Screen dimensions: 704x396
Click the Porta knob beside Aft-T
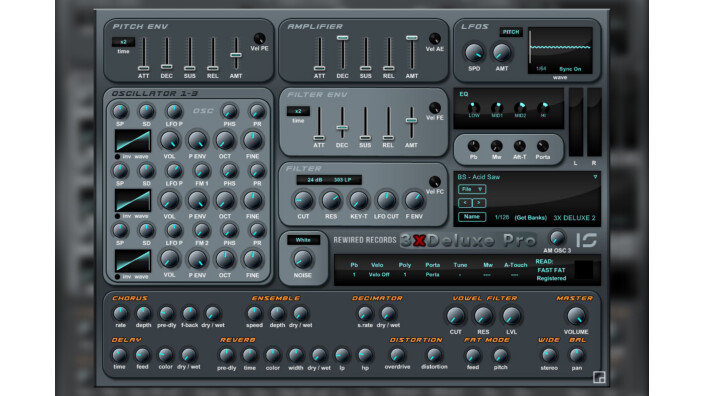pos(542,146)
